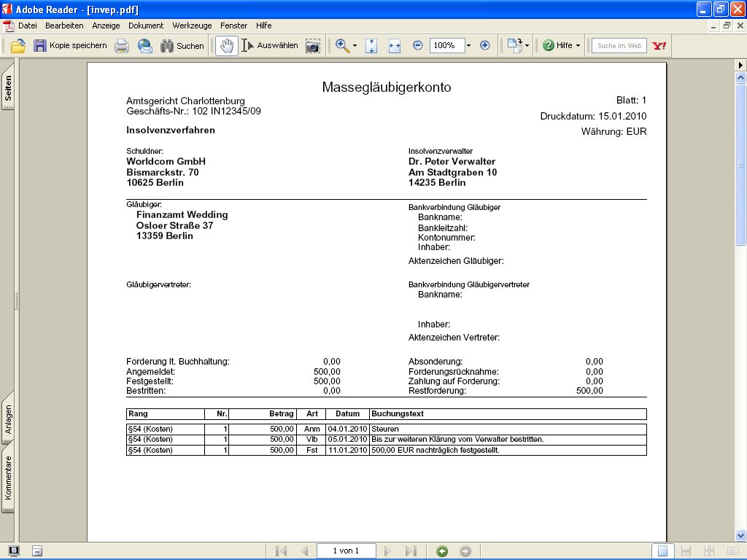Screen dimensions: 747x560
Task: Click the status bar hide toolbars icon
Action: 37,551
